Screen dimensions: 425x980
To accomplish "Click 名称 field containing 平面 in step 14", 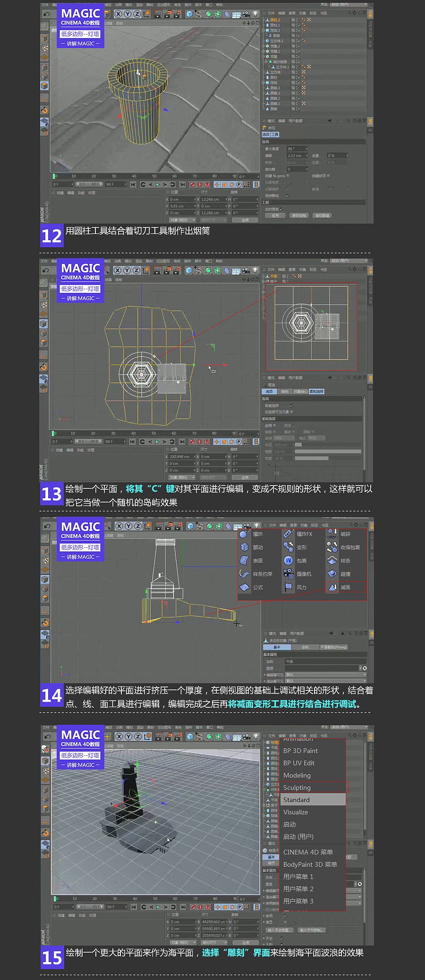I will coord(325,662).
